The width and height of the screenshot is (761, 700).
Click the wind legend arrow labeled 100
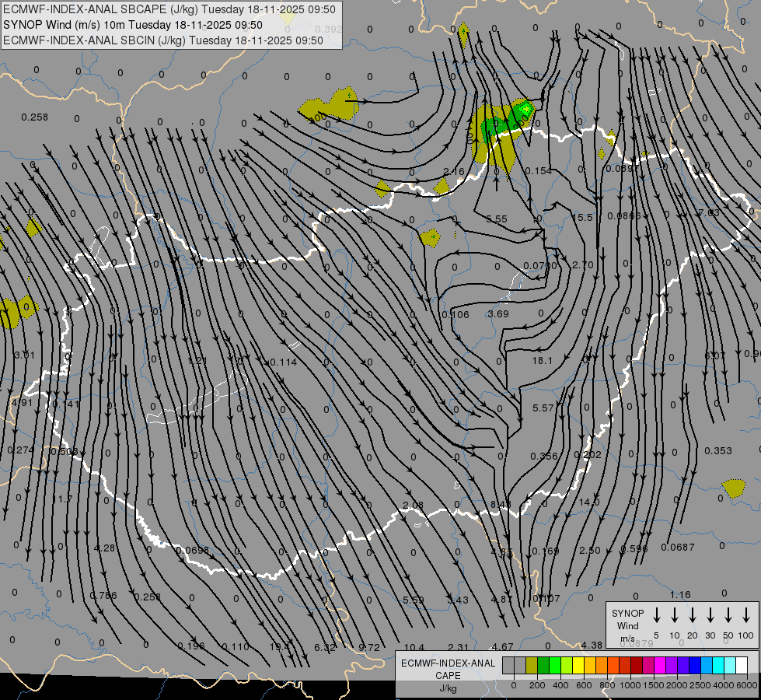746,615
